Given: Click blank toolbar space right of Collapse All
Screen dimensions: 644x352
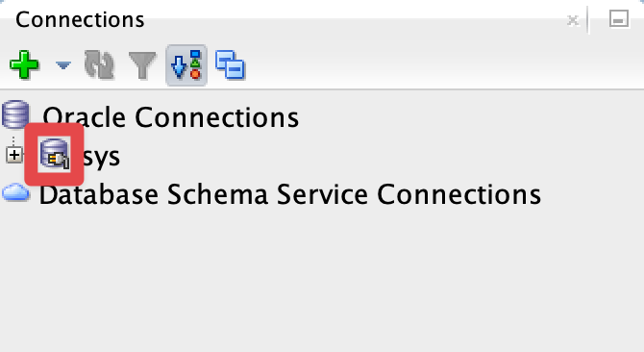Looking at the screenshot, I should click(x=443, y=65).
